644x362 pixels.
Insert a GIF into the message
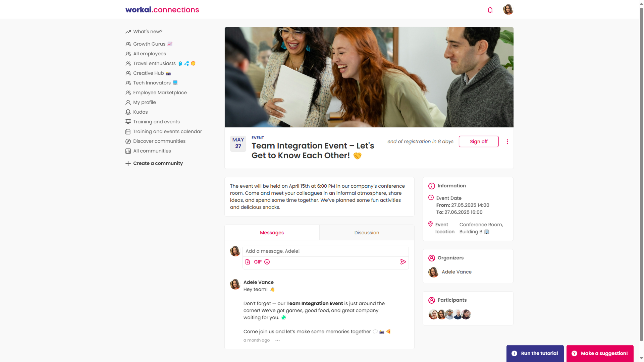coord(258,262)
